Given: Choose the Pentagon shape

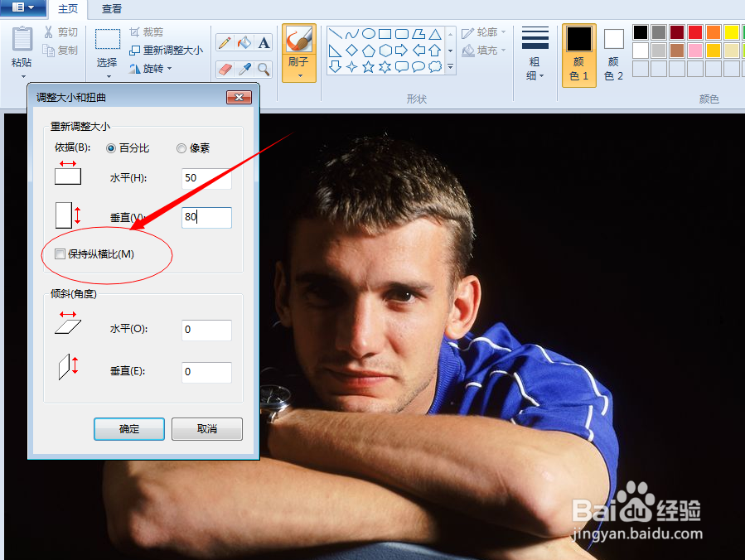Looking at the screenshot, I should click(x=369, y=50).
